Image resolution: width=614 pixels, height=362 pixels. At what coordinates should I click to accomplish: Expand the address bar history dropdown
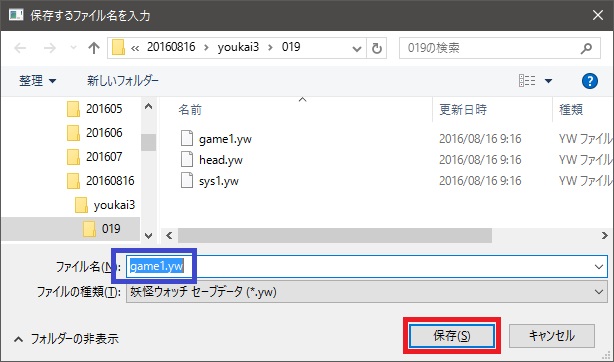click(357, 49)
